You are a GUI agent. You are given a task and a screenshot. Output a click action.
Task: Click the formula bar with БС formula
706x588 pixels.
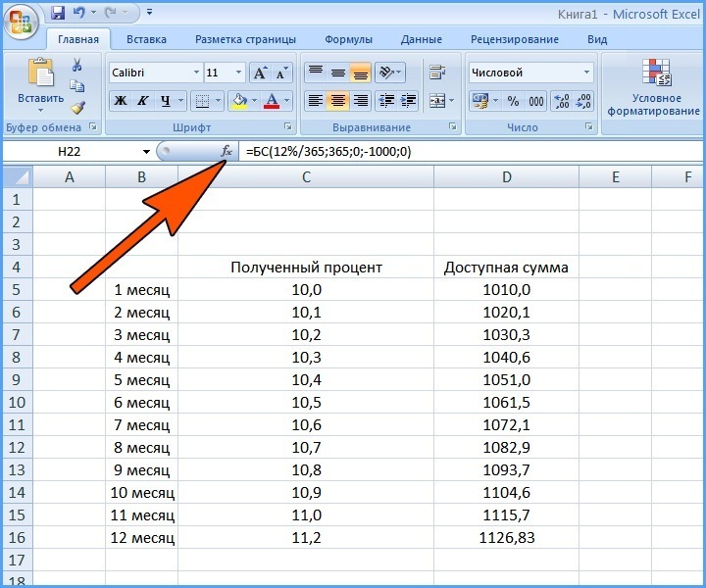click(473, 151)
